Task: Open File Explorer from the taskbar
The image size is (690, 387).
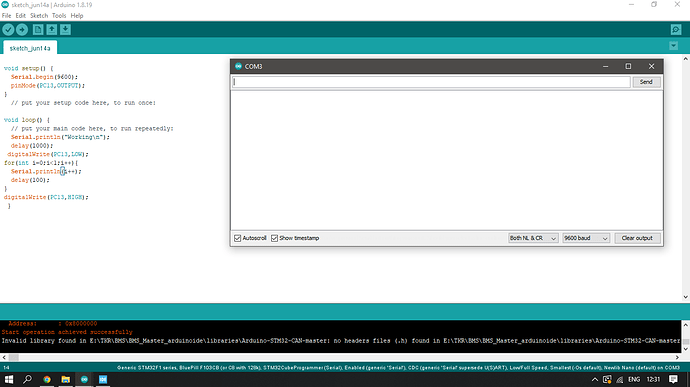Action: click(66, 379)
